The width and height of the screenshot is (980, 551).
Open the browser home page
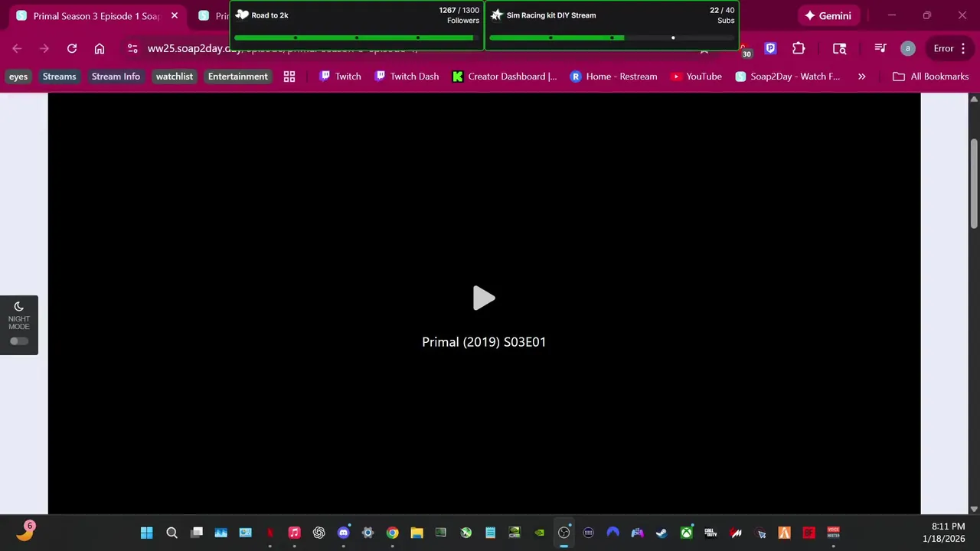pyautogui.click(x=100, y=48)
